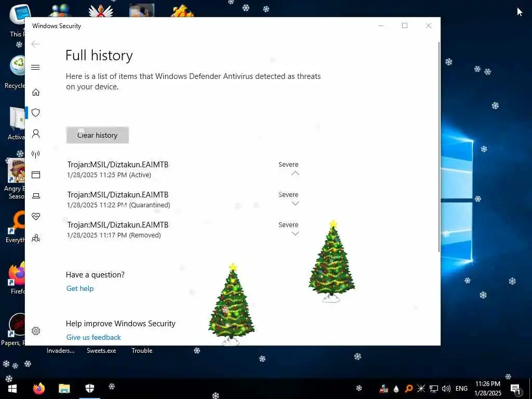Click the red network tray icon

pos(384,389)
